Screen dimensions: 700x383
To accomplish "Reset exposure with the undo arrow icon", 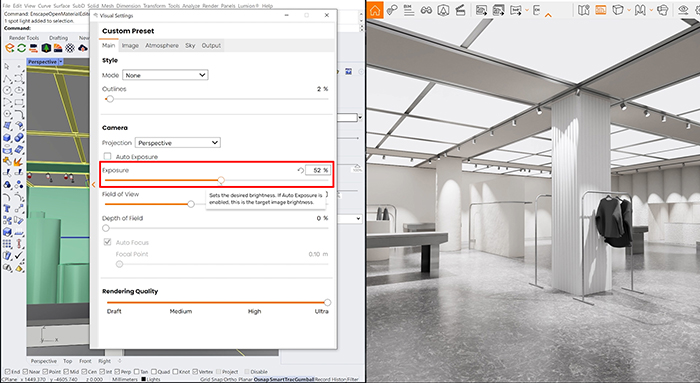I will pyautogui.click(x=300, y=171).
